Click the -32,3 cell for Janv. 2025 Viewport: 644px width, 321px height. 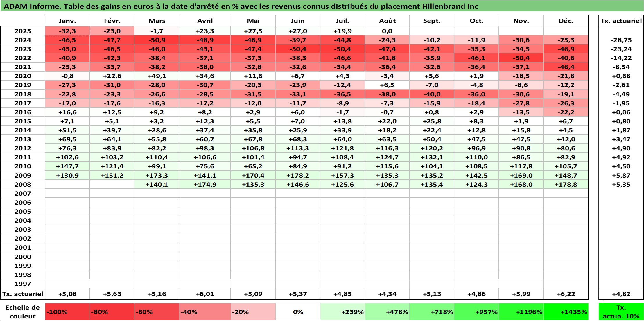point(67,31)
